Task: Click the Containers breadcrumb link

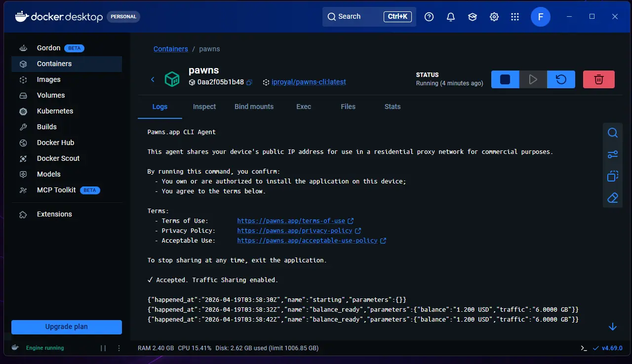Action: (171, 49)
